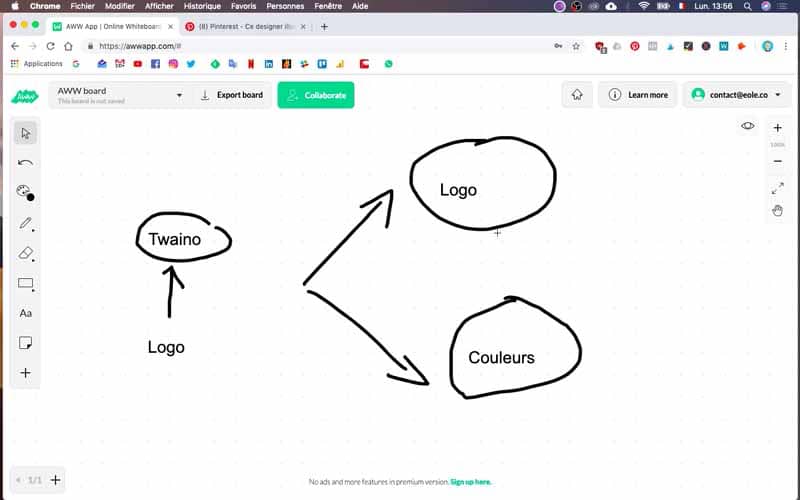Open Chrome three-dot menu
The image size is (800, 500).
pos(786,46)
